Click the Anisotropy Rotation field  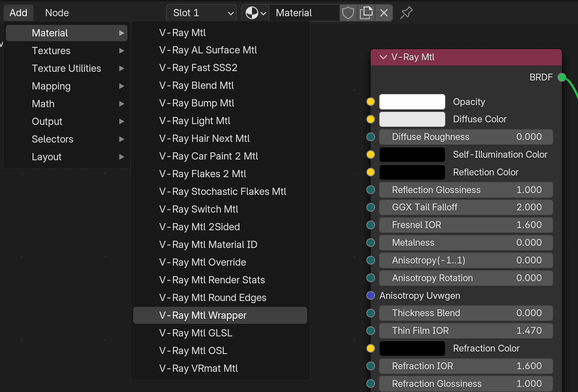466,278
